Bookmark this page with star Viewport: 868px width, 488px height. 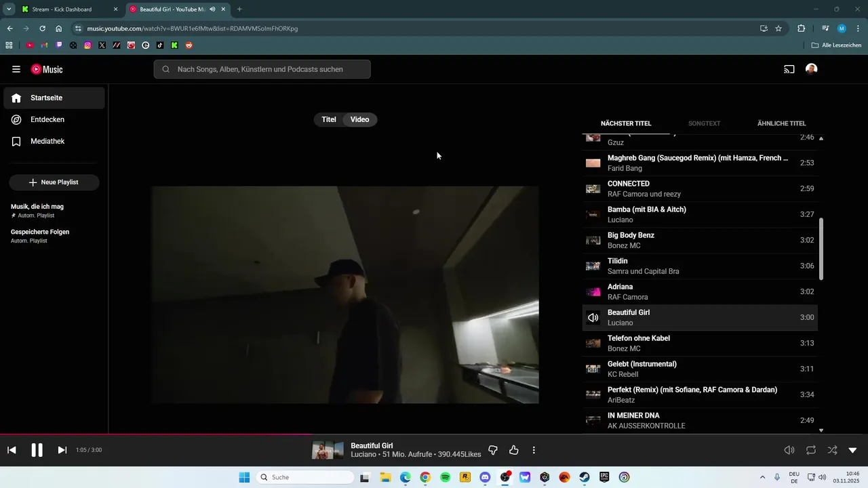coord(778,28)
